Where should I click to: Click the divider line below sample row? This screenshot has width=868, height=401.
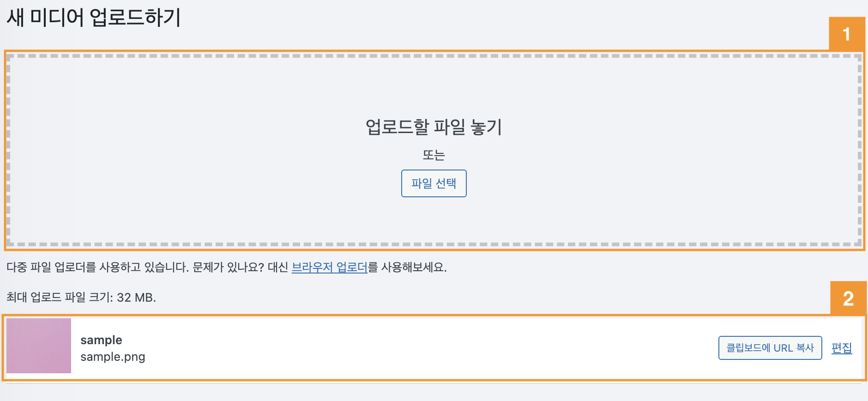coord(434,383)
